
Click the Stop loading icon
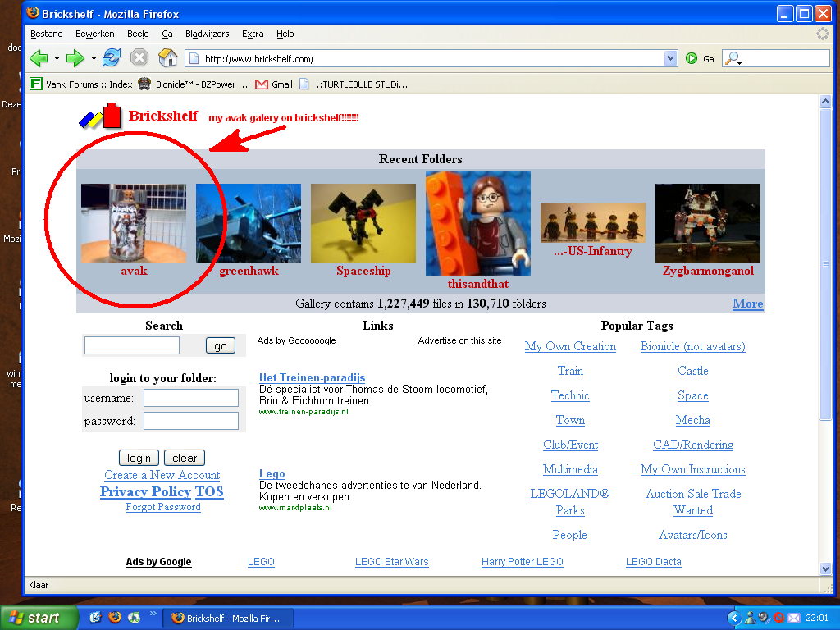click(x=139, y=57)
